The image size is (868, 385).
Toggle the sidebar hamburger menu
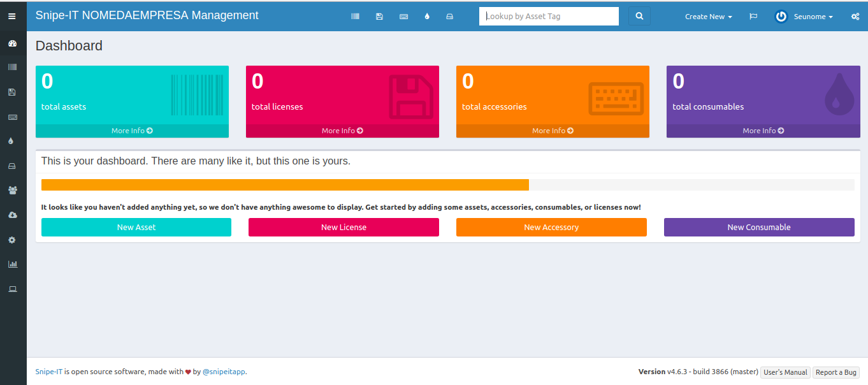(12, 16)
